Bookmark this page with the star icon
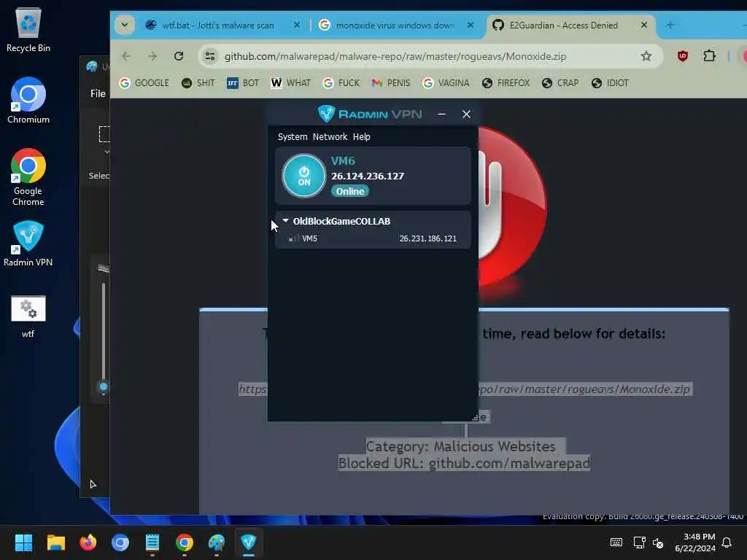Viewport: 747px width, 560px height. coord(646,56)
